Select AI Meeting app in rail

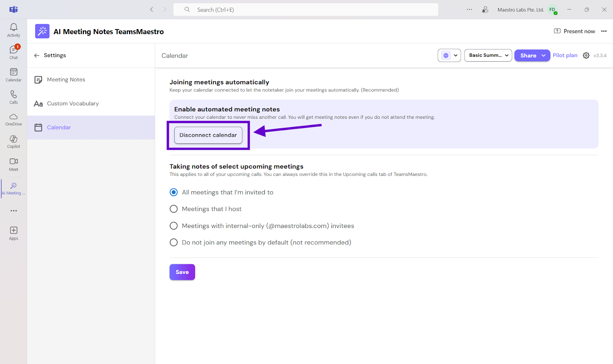coord(13,188)
